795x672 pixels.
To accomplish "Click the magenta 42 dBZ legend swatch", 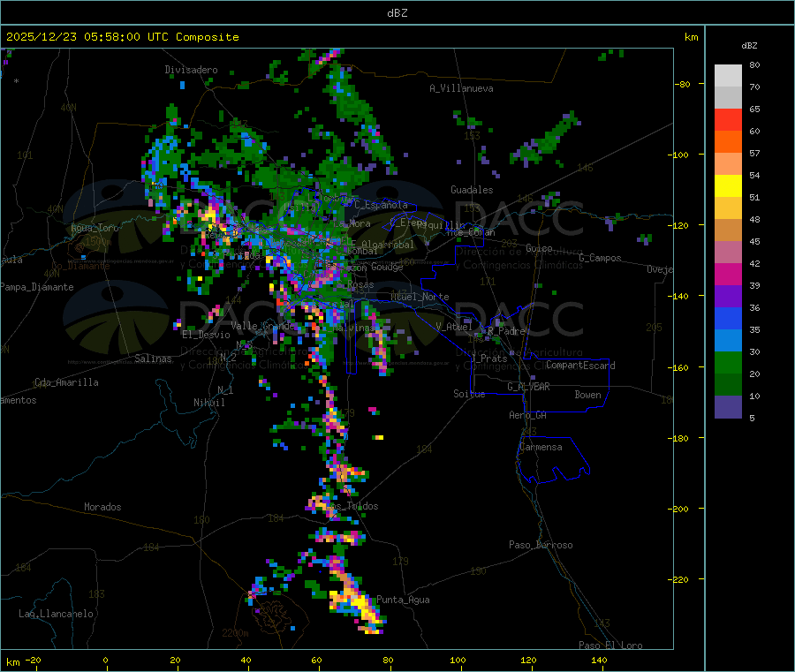I will tap(728, 274).
